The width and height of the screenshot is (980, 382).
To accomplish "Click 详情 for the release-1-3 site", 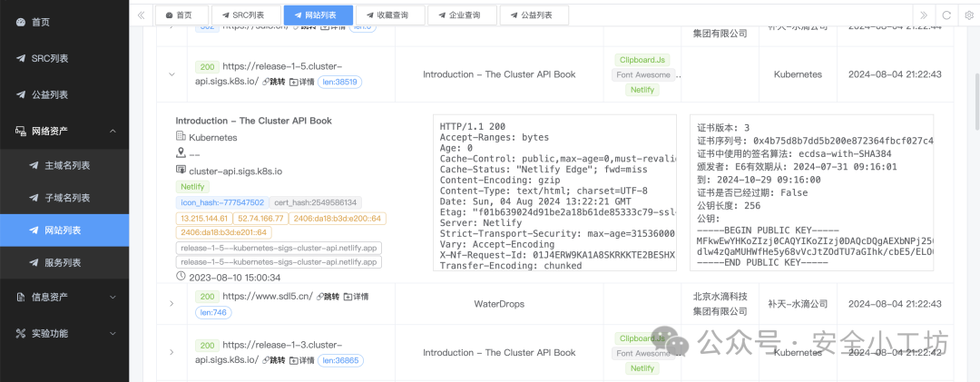I will 302,360.
